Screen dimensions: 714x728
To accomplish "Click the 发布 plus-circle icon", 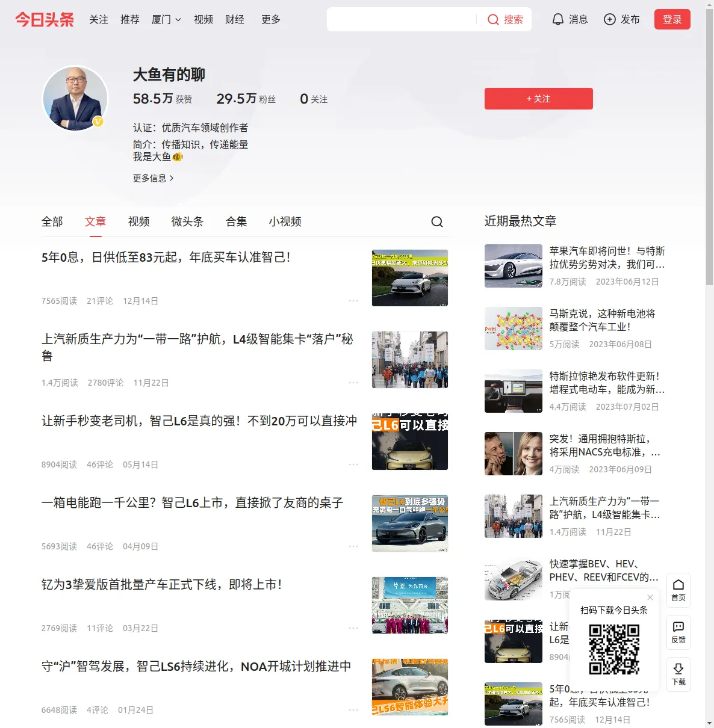I will pyautogui.click(x=610, y=19).
